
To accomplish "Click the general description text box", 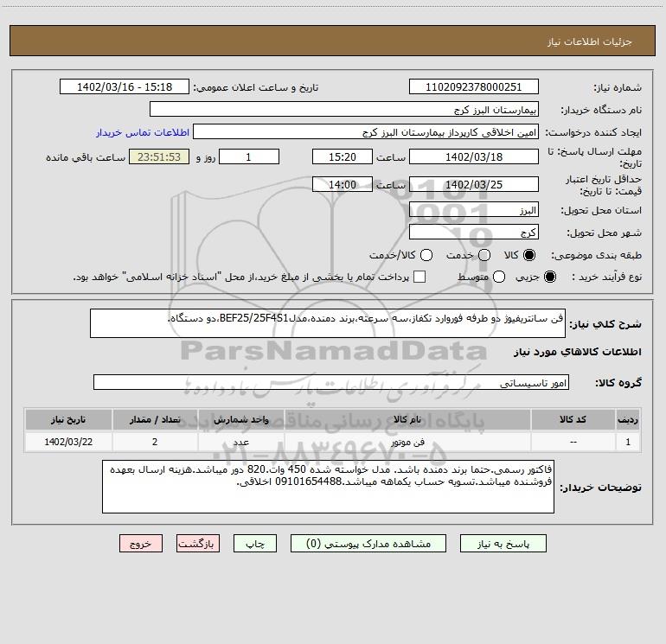I will point(328,323).
